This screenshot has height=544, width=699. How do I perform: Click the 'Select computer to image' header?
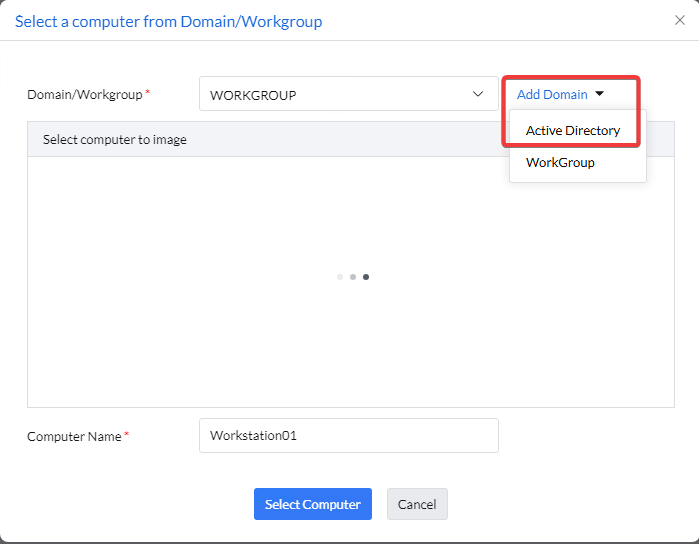[x=115, y=140]
